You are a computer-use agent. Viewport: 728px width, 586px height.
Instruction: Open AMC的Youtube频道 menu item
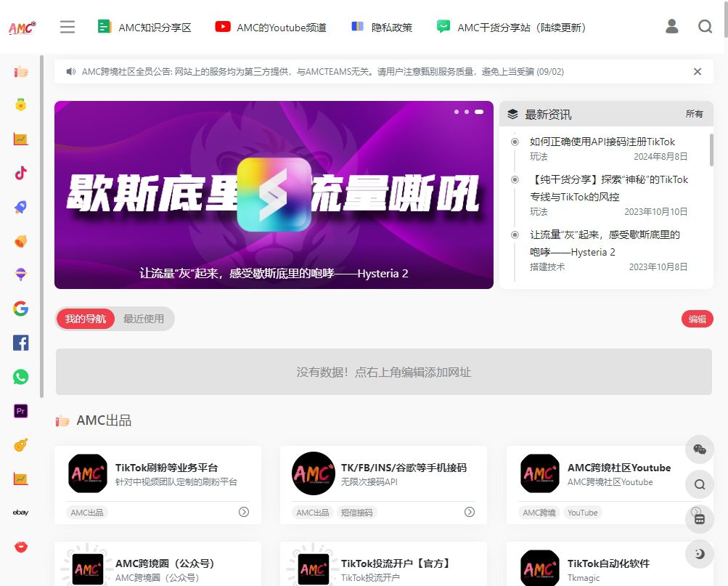(271, 28)
